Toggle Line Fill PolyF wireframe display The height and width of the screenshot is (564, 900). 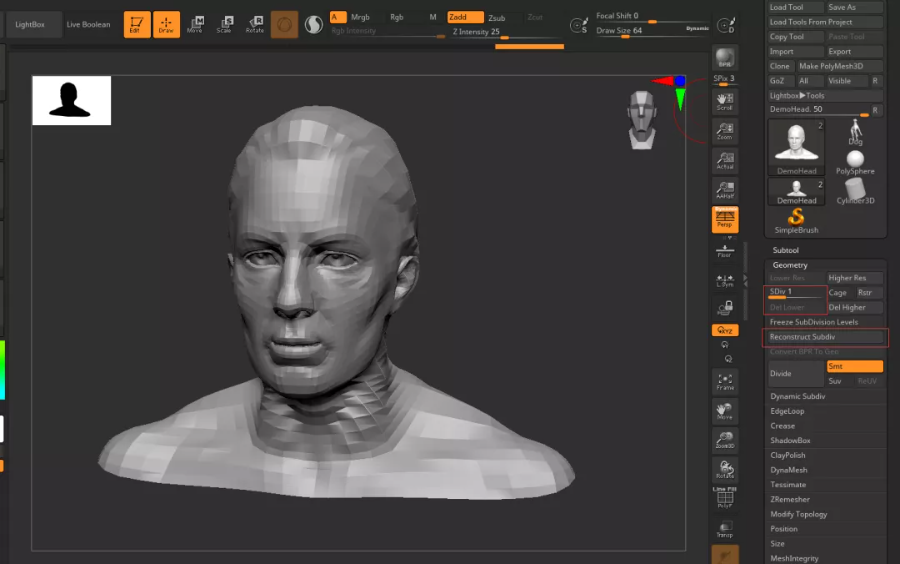click(725, 497)
